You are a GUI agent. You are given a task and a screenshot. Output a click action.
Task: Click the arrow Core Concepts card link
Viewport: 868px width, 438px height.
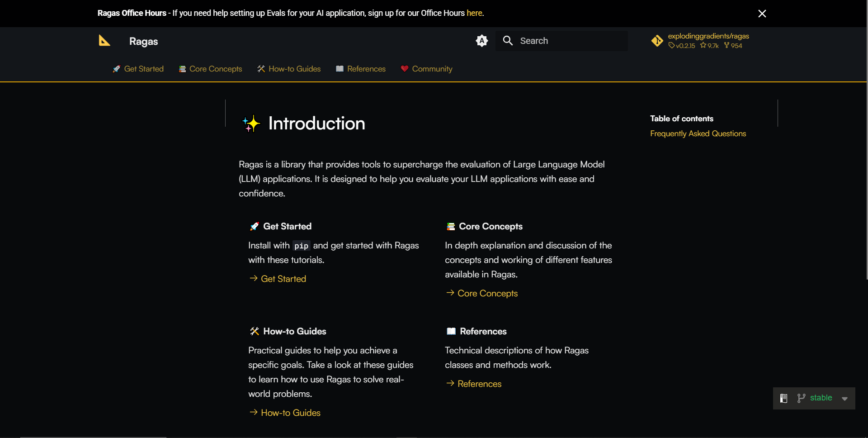481,293
